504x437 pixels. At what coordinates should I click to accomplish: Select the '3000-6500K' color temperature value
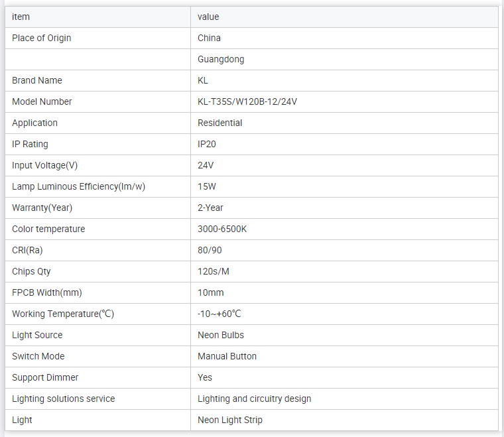click(x=222, y=229)
